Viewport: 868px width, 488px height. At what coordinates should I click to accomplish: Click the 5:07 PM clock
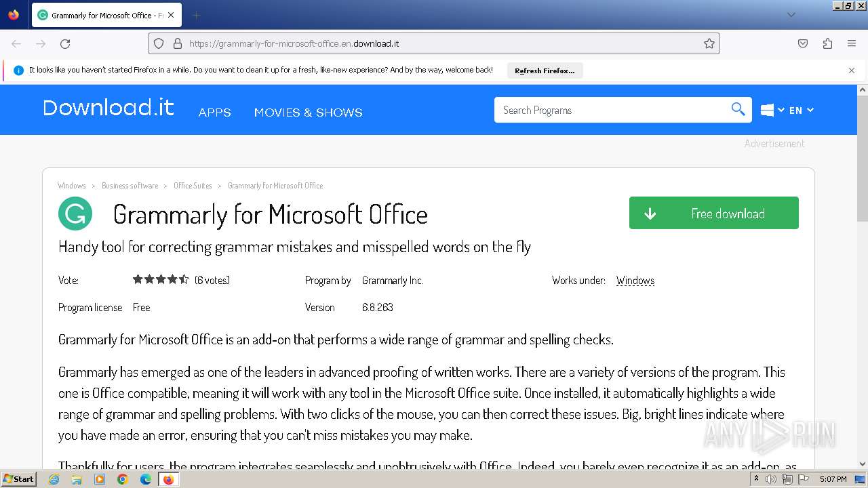click(x=833, y=479)
